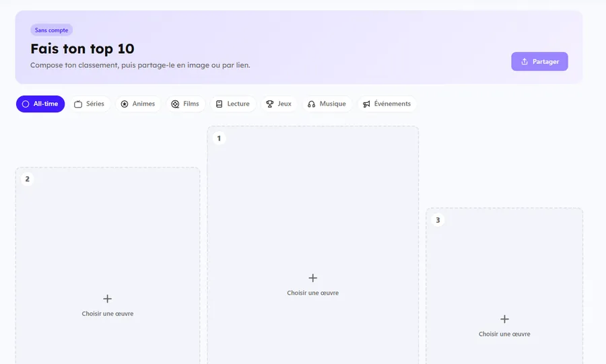Click the Sans compte badge
The height and width of the screenshot is (364, 606).
click(51, 30)
